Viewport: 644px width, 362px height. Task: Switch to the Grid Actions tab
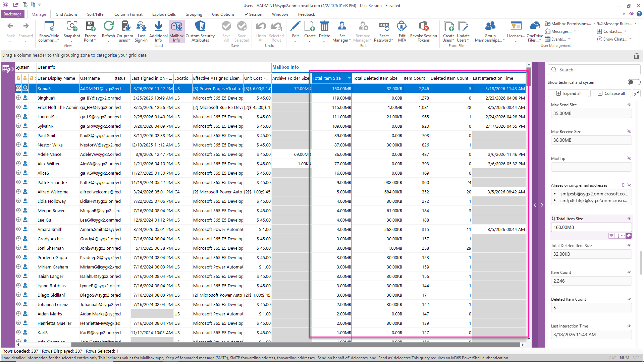tap(66, 14)
